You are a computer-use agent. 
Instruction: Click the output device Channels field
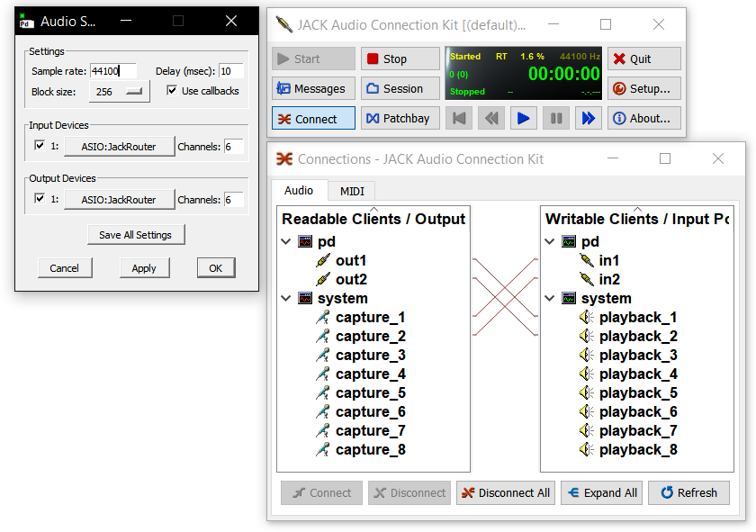[234, 200]
